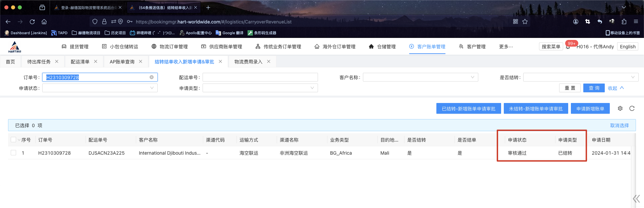Switch to the AP账单查询 tab
This screenshot has height=208, width=644.
(x=122, y=62)
